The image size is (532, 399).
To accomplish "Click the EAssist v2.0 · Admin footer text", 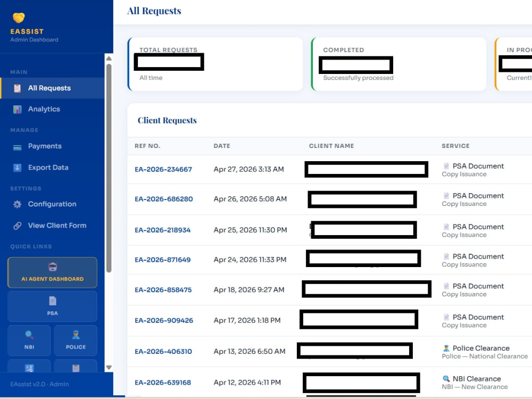I will tap(39, 384).
